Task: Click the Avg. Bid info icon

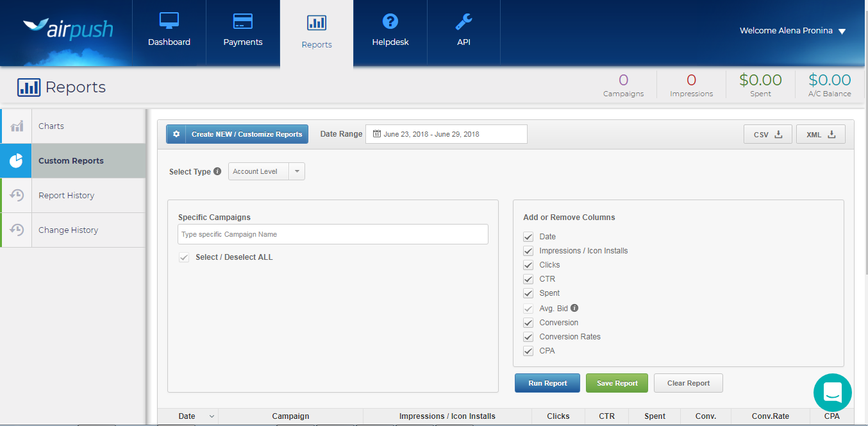Action: coord(574,308)
